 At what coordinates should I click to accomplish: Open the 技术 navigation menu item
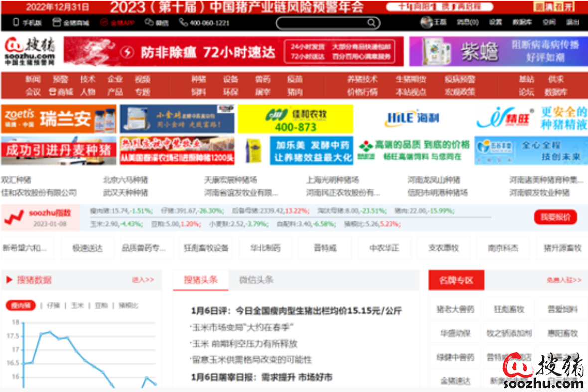88,79
